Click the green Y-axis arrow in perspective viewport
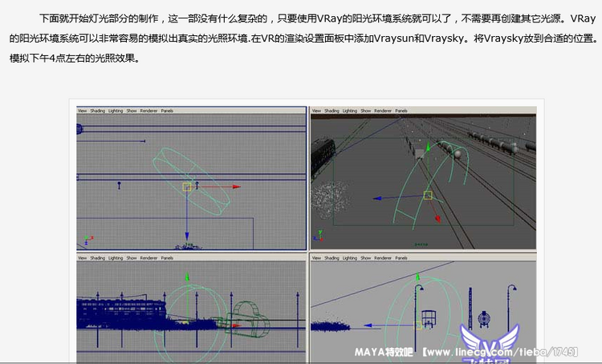The width and height of the screenshot is (602, 364). (429, 149)
